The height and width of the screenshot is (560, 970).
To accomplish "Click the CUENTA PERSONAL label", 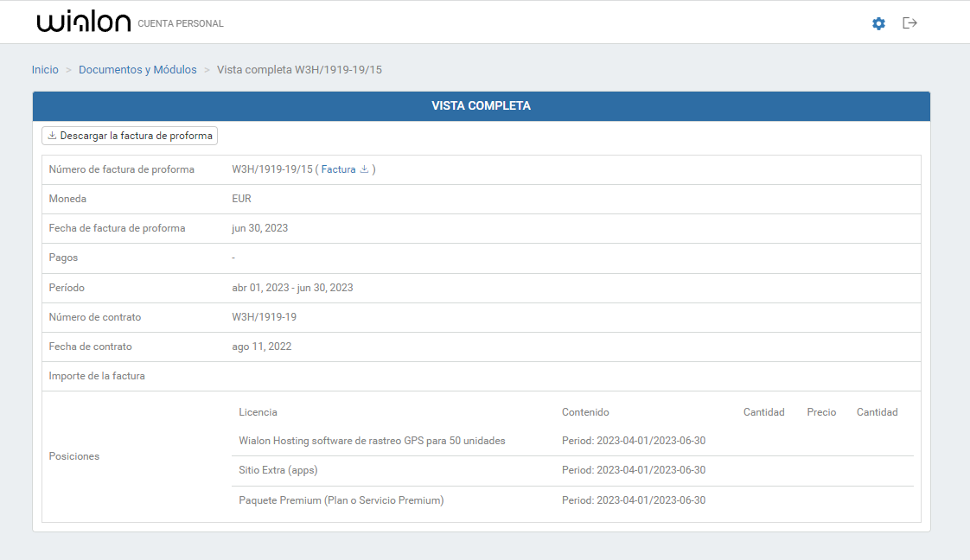I will tap(181, 24).
